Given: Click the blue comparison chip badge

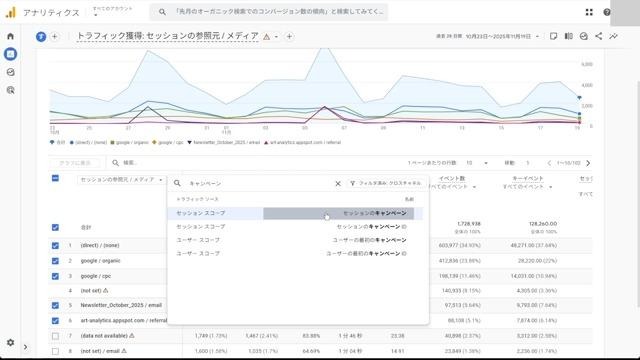Looking at the screenshot, I should 41,36.
